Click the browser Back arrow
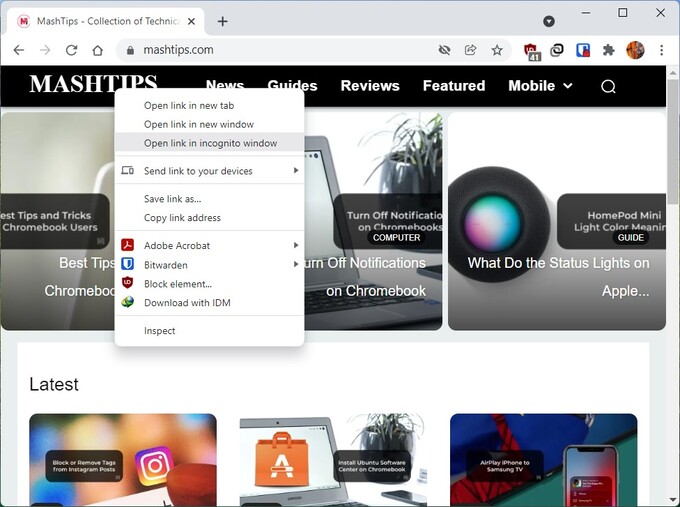 19,50
